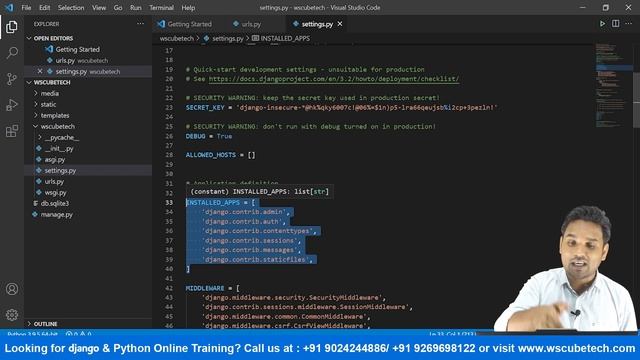
Task: Open the Manage gear icon
Action: click(x=12, y=315)
